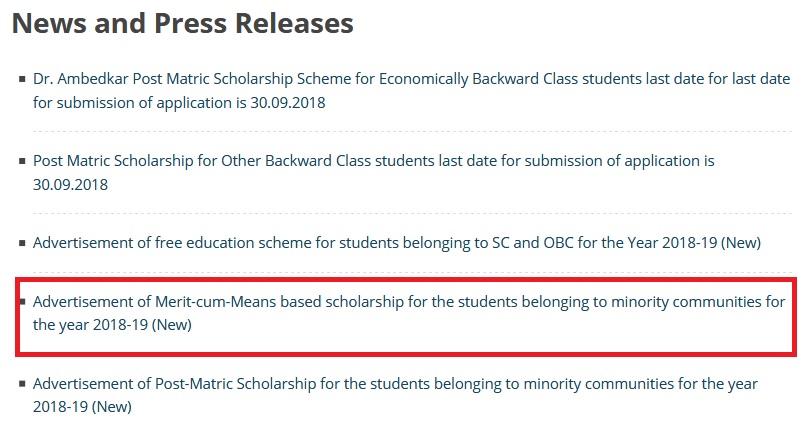Open the Dr. Ambedkar Post Matric Scholarship link
Viewport: 798px width, 427px height.
coord(300,77)
